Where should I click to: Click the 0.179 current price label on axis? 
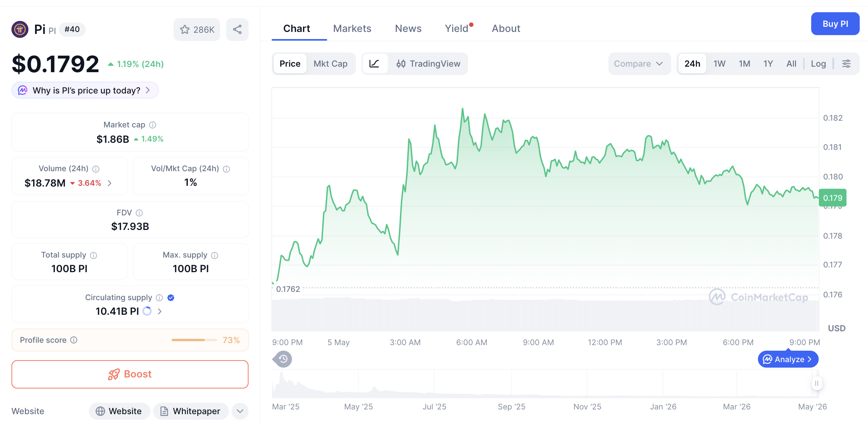click(x=832, y=198)
